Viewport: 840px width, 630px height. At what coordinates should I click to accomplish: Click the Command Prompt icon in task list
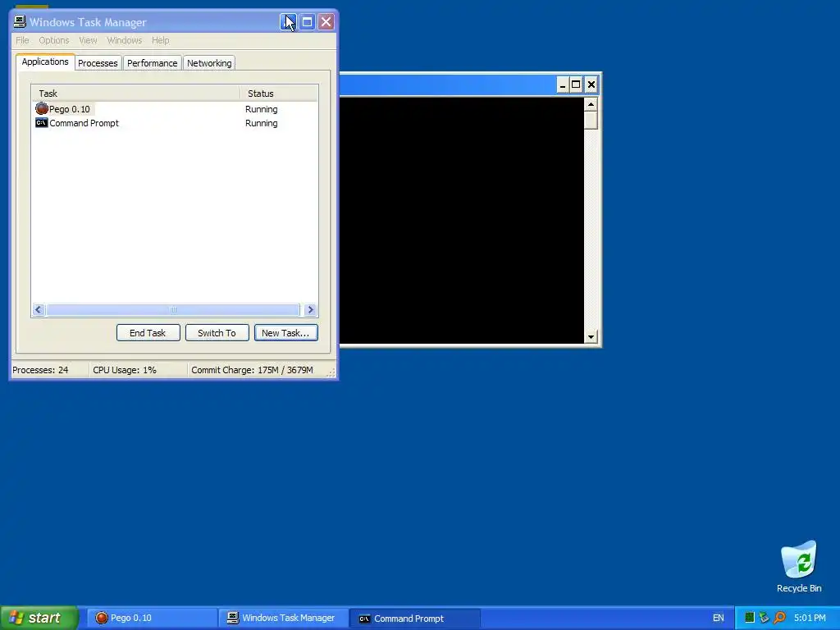point(41,123)
